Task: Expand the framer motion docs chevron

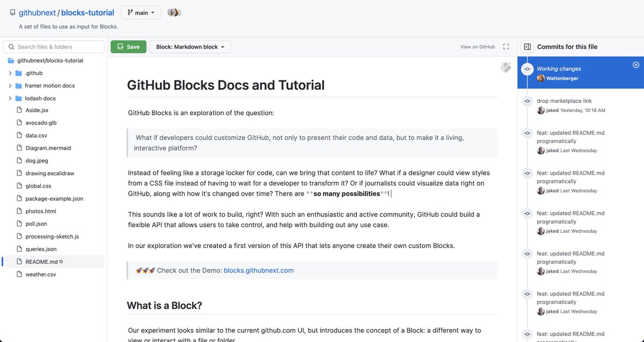Action: coord(10,86)
